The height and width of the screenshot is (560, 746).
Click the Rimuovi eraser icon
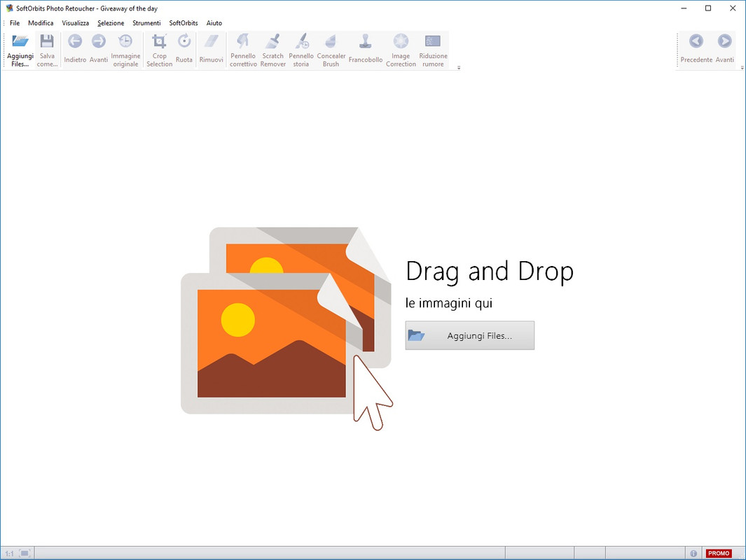point(212,41)
